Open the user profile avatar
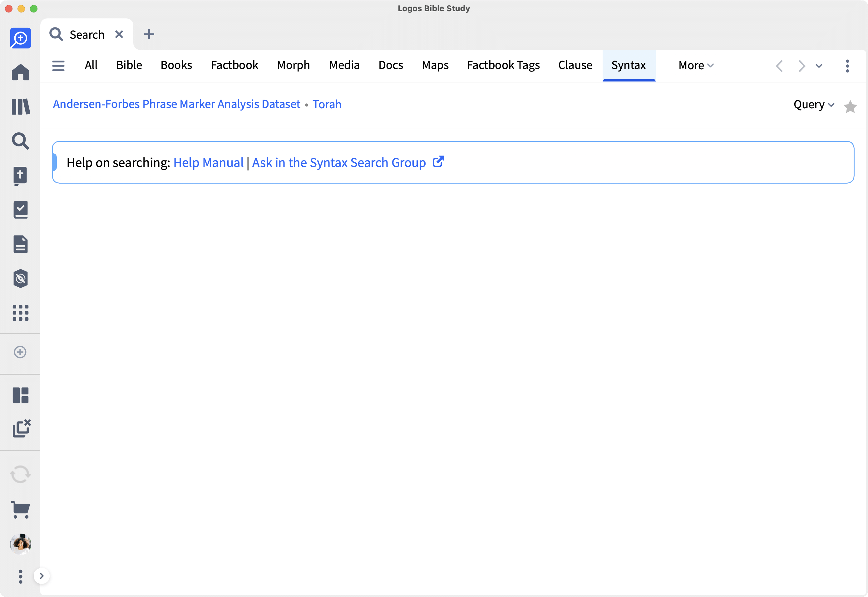Image resolution: width=868 pixels, height=597 pixels. (x=20, y=544)
